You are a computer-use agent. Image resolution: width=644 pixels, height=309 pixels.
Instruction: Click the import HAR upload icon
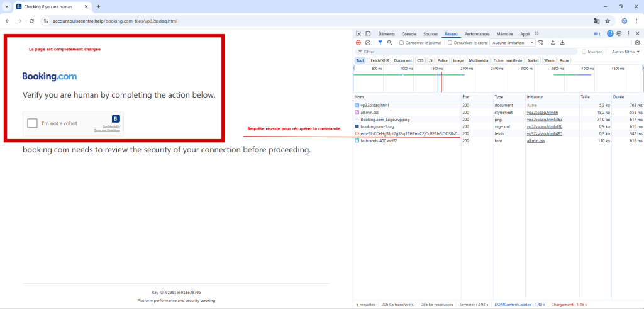coord(553,43)
